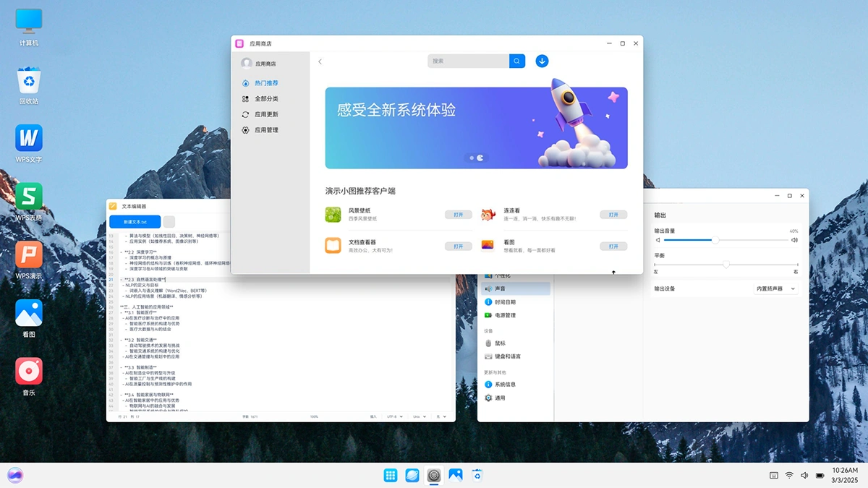Click the volume icon in system tray
Screen dimensions: 868x488
tap(804, 475)
